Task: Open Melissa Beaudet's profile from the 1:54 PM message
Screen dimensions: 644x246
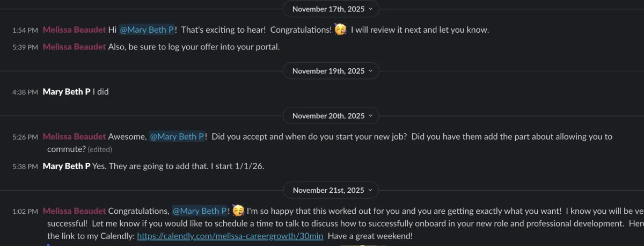Action: 74,30
